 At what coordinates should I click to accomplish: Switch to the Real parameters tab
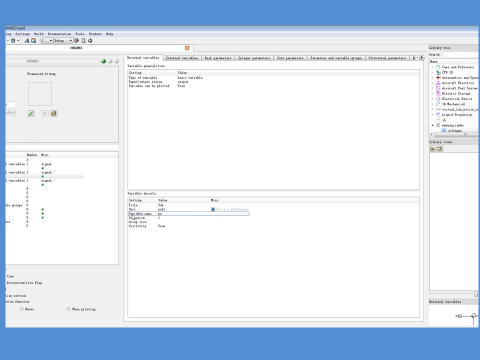[x=218, y=58]
